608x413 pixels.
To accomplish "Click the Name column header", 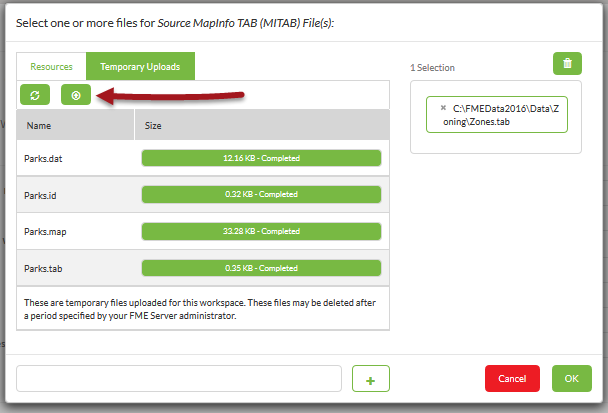I will pyautogui.click(x=39, y=126).
